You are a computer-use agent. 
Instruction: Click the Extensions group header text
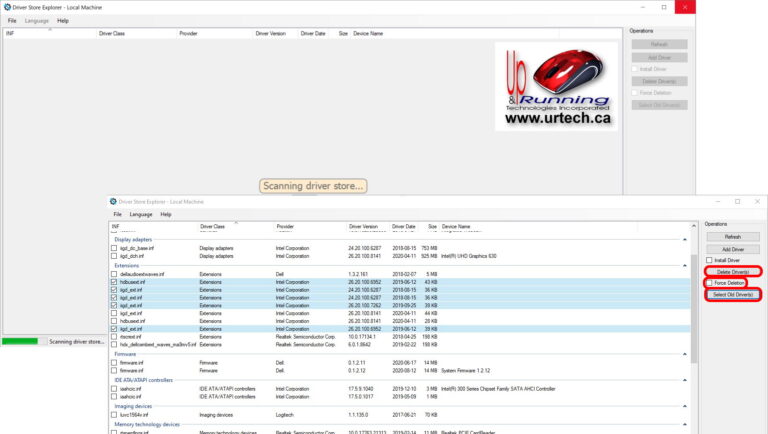pos(126,265)
